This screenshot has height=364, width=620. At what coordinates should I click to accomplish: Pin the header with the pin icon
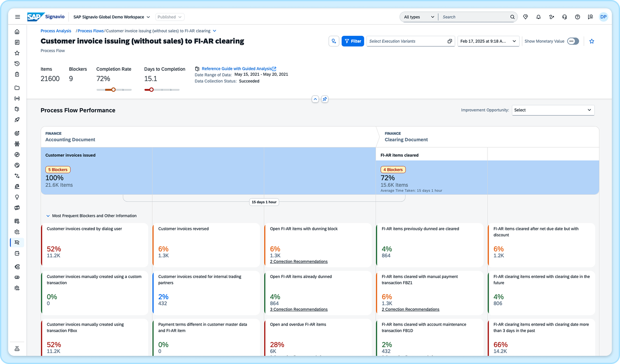coord(325,99)
